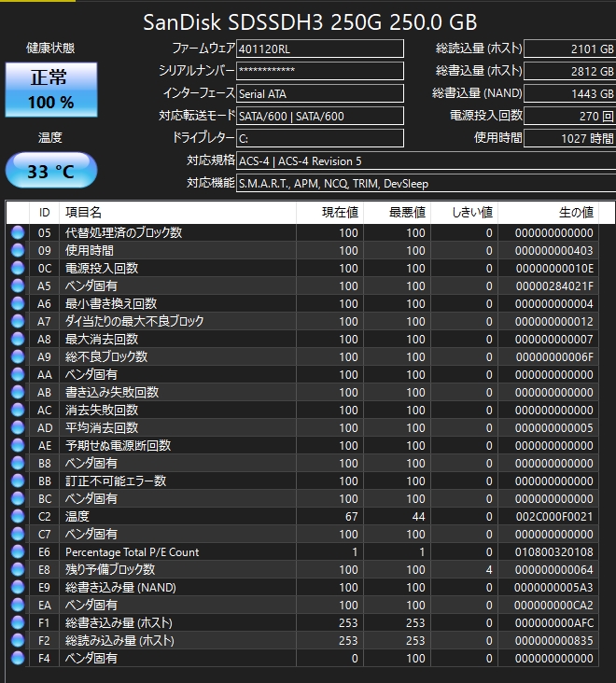Click the ID column header
This screenshot has width=616, height=683.
pyautogui.click(x=44, y=213)
